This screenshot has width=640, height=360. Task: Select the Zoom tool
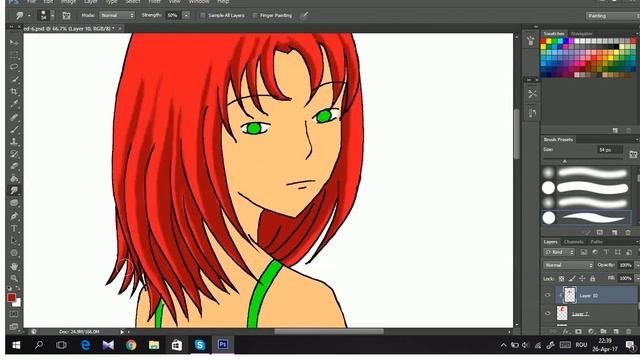pyautogui.click(x=14, y=278)
